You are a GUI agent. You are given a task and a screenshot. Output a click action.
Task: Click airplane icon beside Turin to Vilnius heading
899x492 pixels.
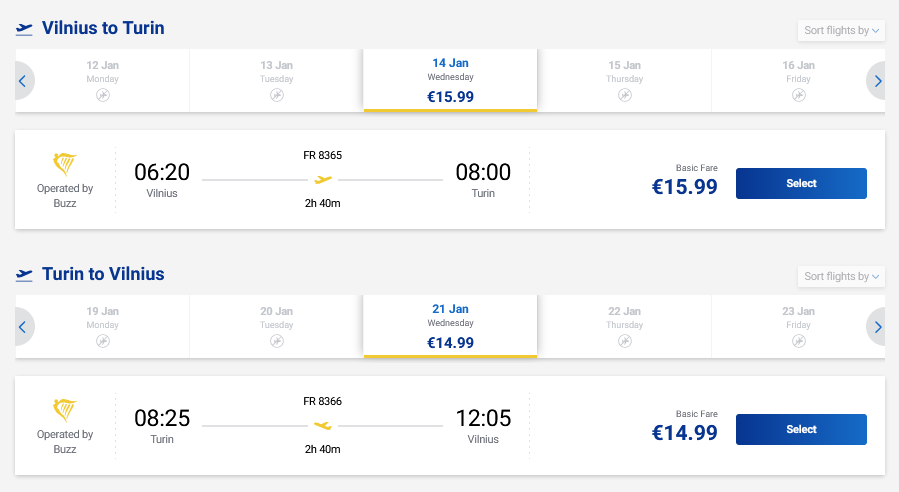tap(25, 274)
